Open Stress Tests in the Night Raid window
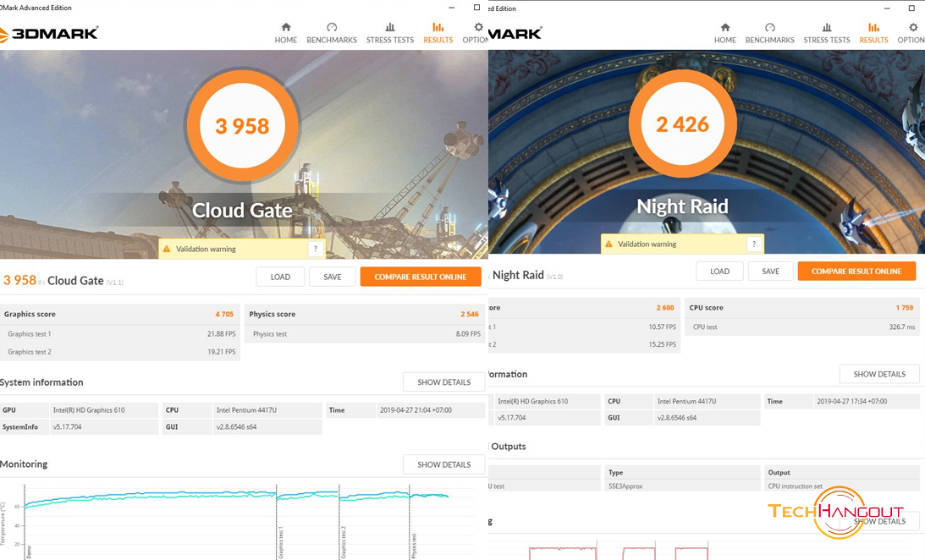Image resolution: width=925 pixels, height=560 pixels. click(x=827, y=33)
